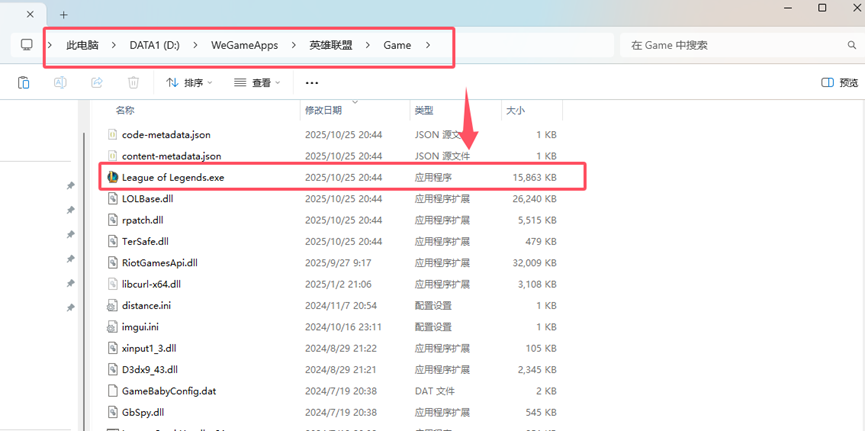Expand the chevron after Game in the breadcrumb

[x=428, y=45]
